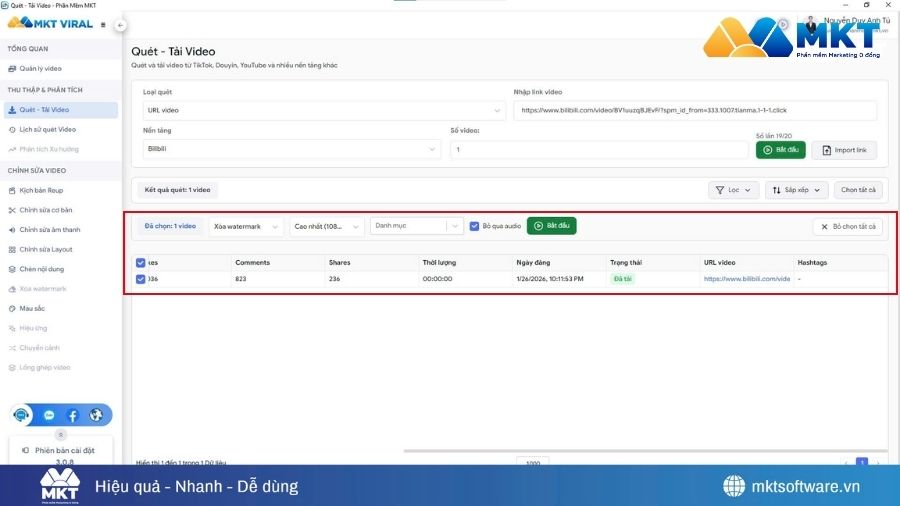The width and height of the screenshot is (900, 506).
Task: Click the Import link button
Action: tap(844, 150)
